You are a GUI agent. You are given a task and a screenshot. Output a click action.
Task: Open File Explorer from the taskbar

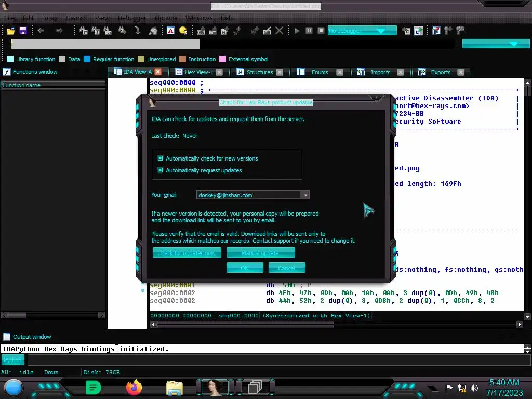(x=175, y=388)
